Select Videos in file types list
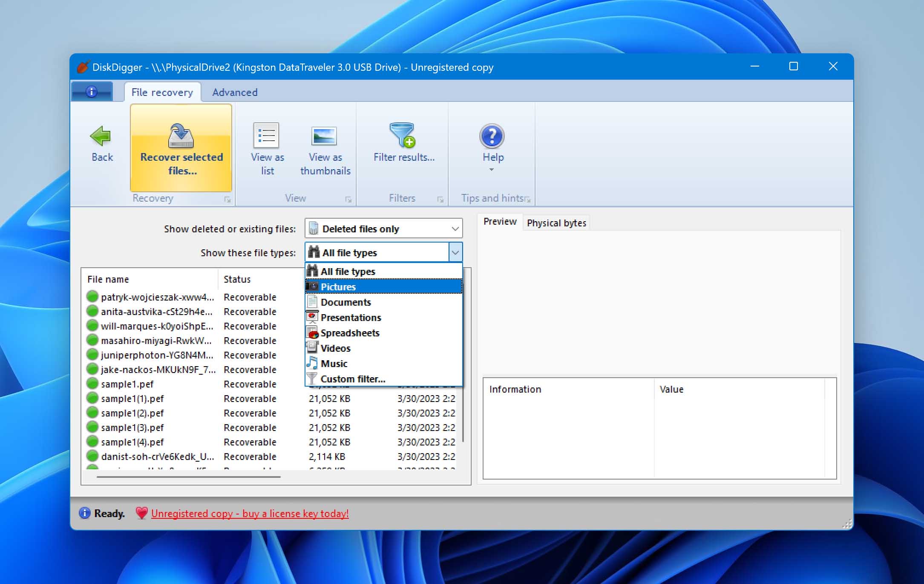The width and height of the screenshot is (924, 584). point(383,348)
